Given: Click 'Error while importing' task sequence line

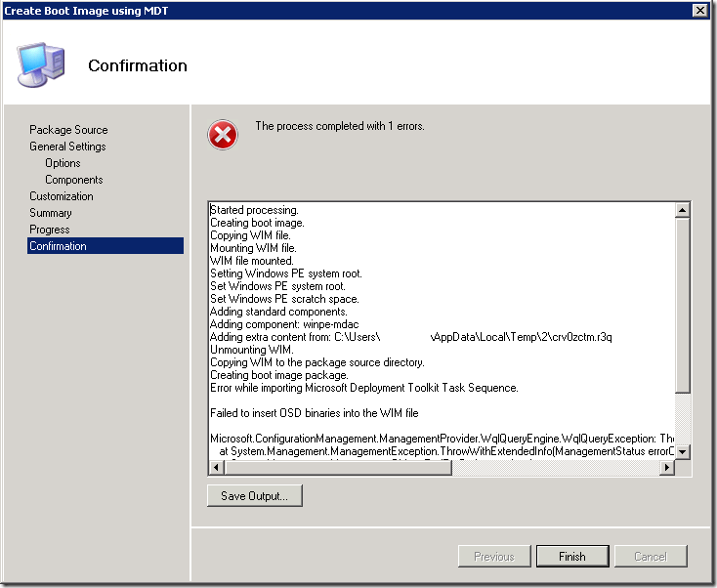Looking at the screenshot, I should 364,388.
